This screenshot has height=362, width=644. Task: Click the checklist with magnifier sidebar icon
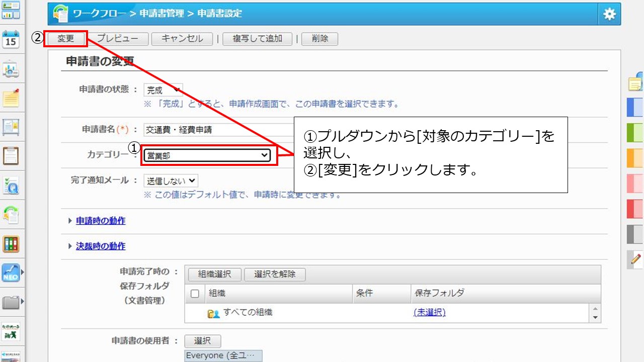[11, 186]
